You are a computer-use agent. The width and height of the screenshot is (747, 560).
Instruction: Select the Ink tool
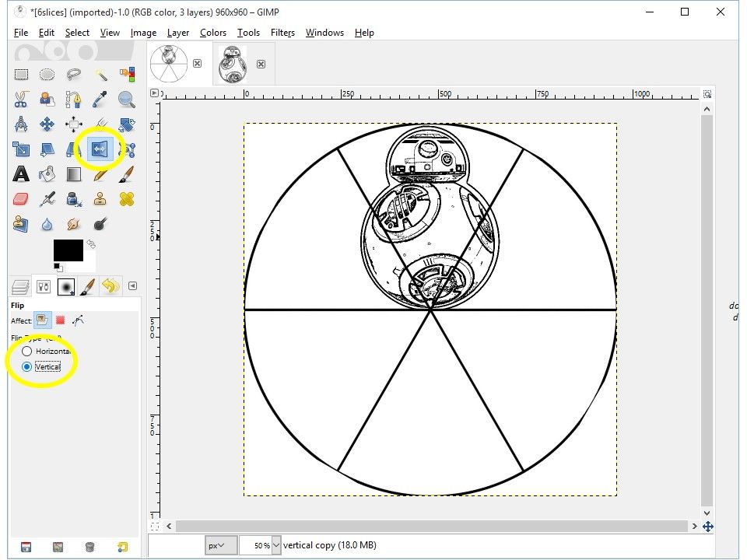[73, 199]
